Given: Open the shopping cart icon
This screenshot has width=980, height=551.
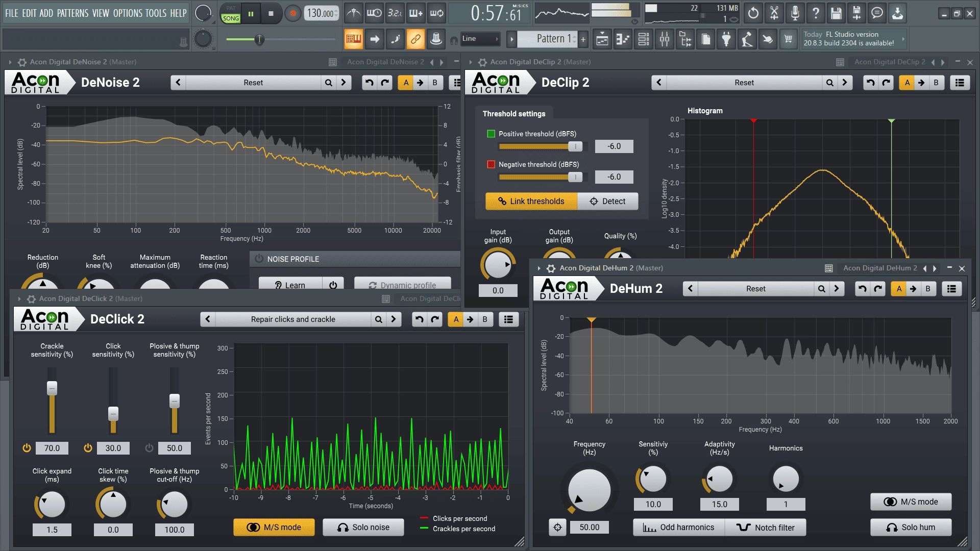Looking at the screenshot, I should [789, 39].
